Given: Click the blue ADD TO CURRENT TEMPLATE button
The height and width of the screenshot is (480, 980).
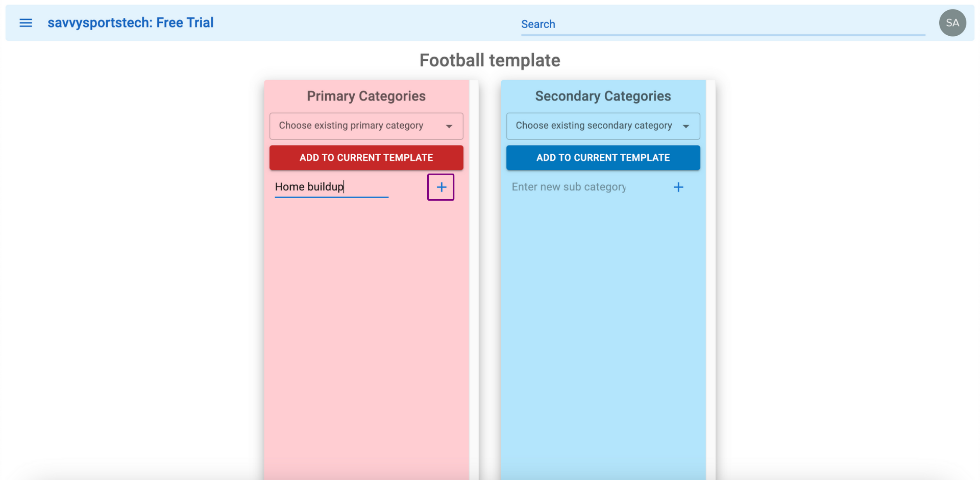Looking at the screenshot, I should pos(603,158).
